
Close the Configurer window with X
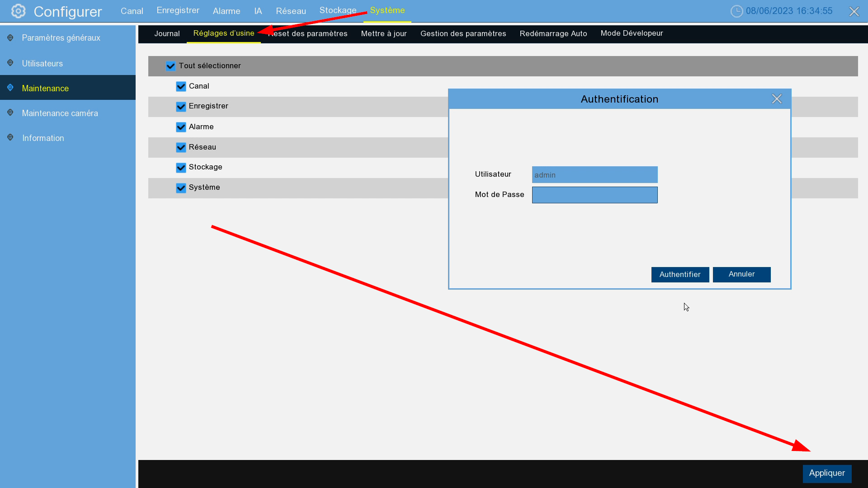tap(854, 12)
